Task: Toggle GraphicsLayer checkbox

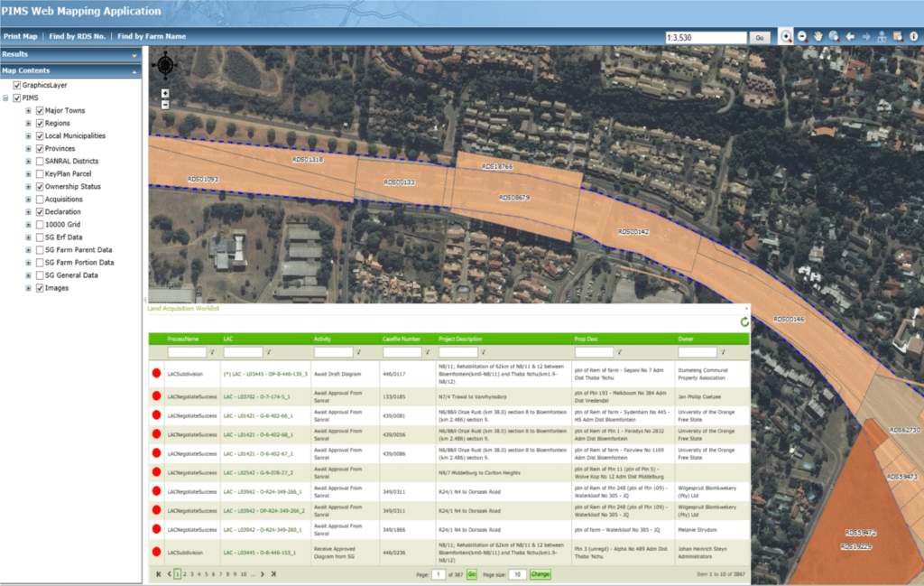Action: pyautogui.click(x=16, y=86)
